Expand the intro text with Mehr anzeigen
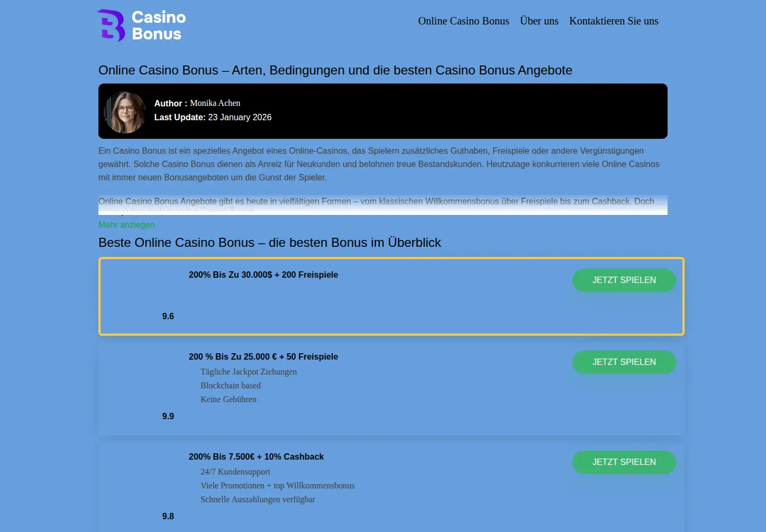This screenshot has width=766, height=532. click(127, 225)
